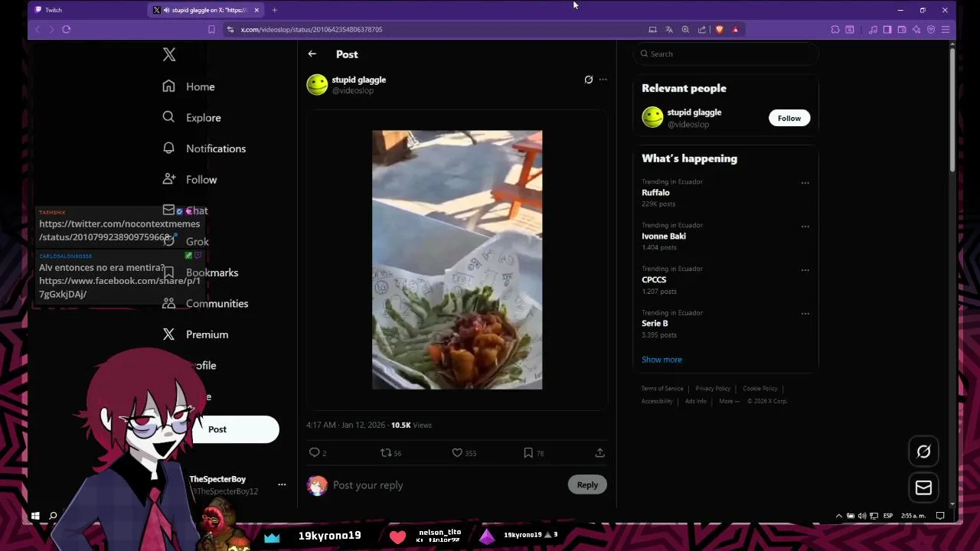Click the Notifications bell icon
The image size is (980, 551).
click(x=168, y=148)
